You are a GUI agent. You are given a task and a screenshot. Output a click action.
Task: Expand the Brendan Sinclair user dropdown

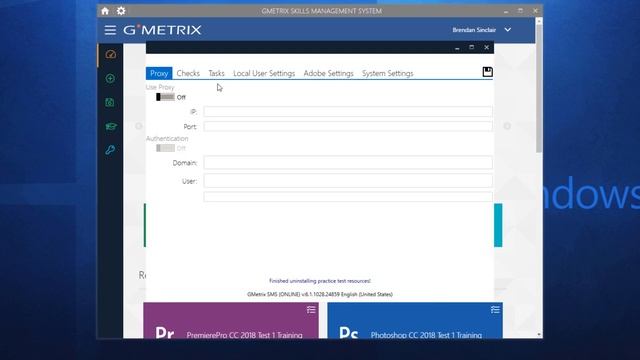[x=508, y=30]
